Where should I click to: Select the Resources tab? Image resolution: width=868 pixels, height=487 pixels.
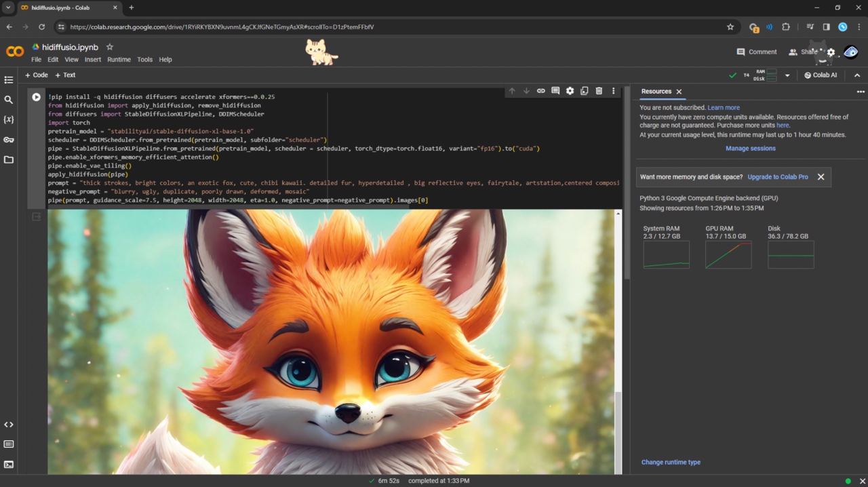click(x=656, y=92)
